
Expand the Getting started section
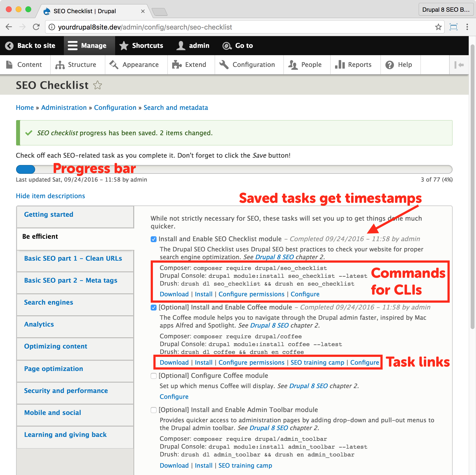[49, 214]
